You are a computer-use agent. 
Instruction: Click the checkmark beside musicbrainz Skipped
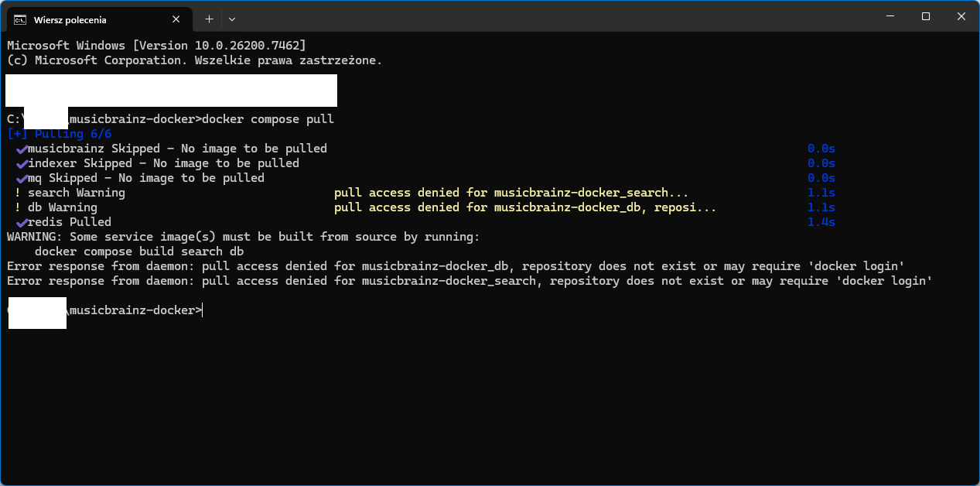click(x=22, y=149)
